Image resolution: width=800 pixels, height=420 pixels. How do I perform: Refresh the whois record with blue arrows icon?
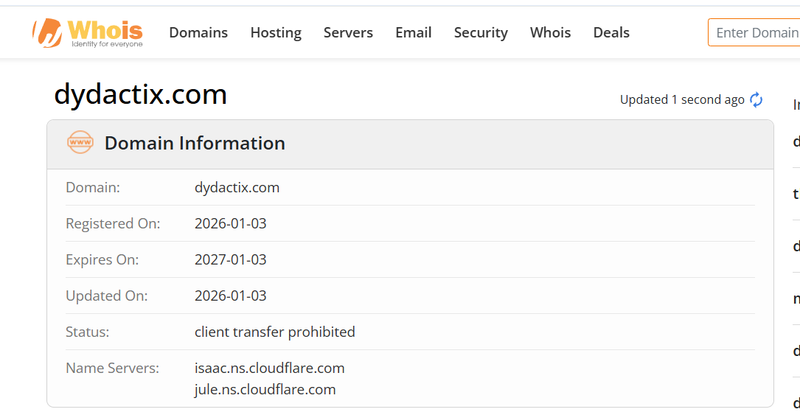pos(756,100)
